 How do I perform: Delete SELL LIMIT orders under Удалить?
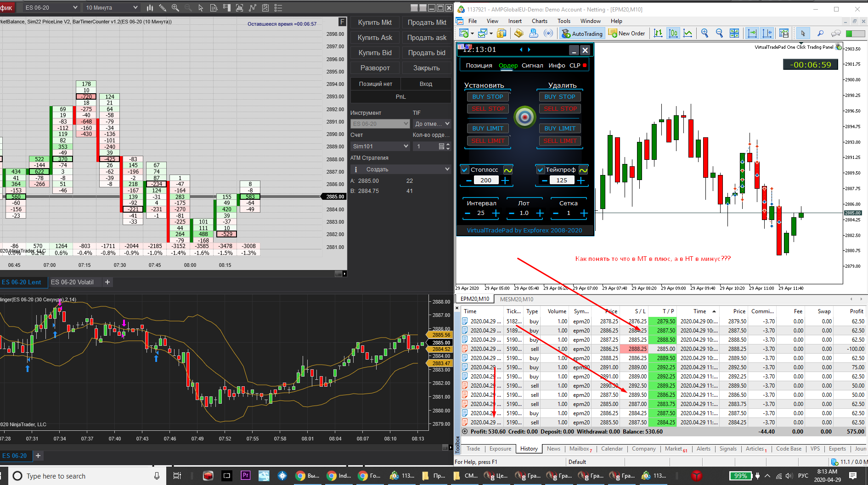(560, 141)
